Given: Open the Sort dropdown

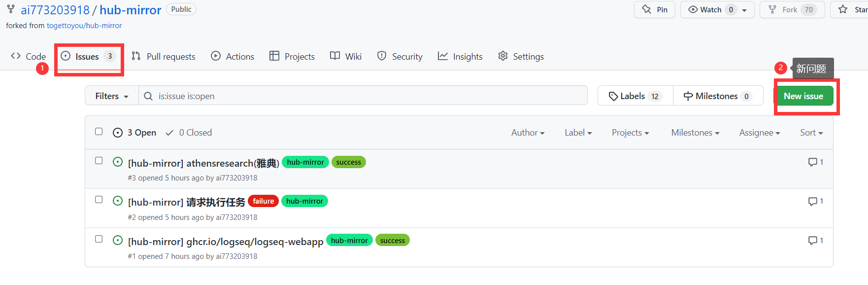Looking at the screenshot, I should 811,133.
